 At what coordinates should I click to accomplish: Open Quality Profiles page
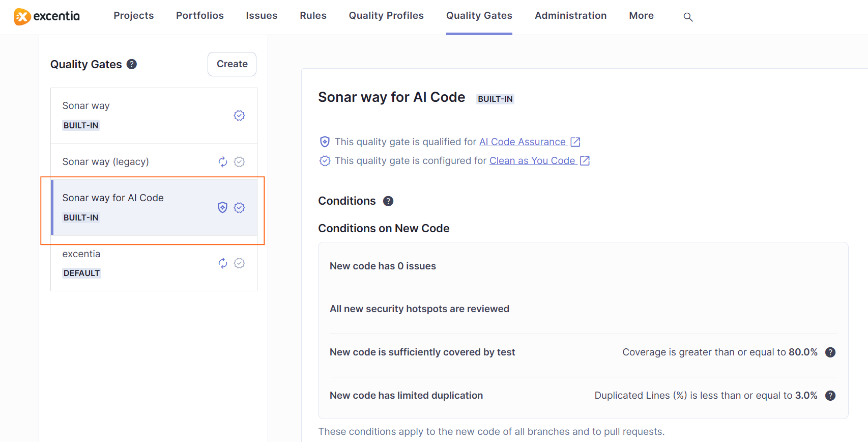tap(386, 16)
